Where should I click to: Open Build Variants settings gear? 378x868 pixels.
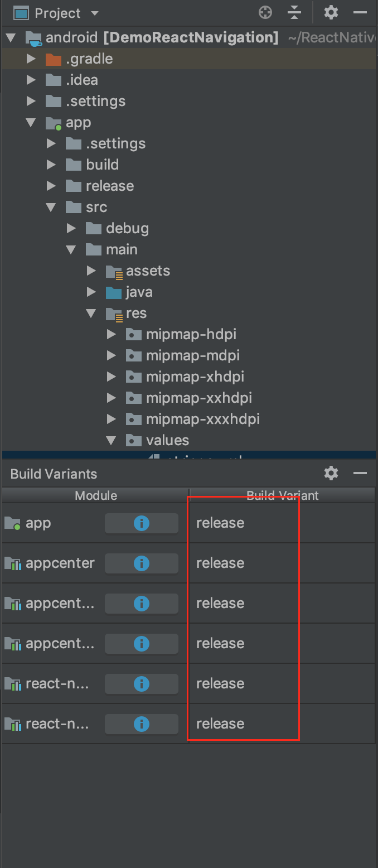[331, 474]
